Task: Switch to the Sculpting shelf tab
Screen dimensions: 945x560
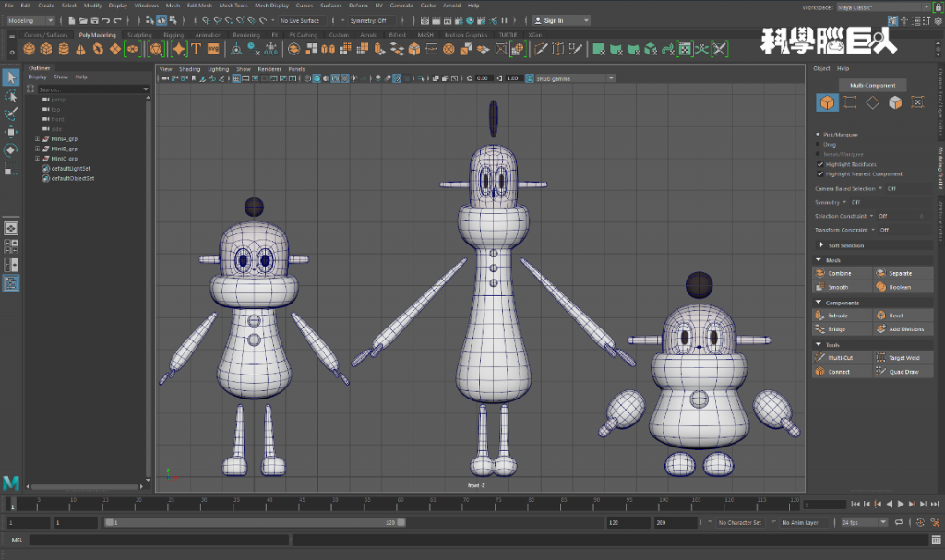Action: click(139, 35)
